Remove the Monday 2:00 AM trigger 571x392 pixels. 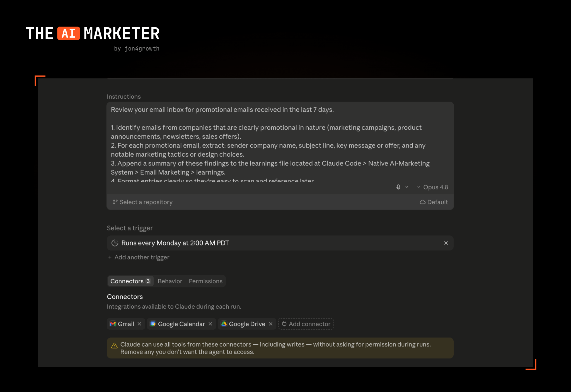click(x=446, y=243)
